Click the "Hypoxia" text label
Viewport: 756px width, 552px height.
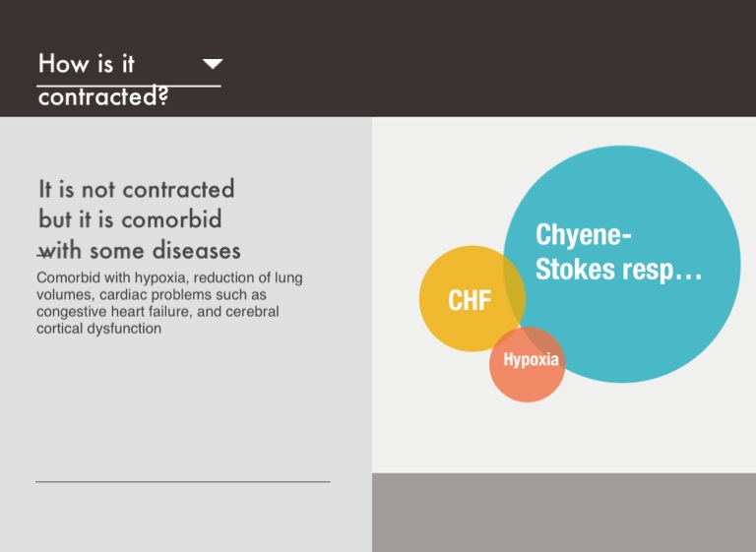click(531, 359)
